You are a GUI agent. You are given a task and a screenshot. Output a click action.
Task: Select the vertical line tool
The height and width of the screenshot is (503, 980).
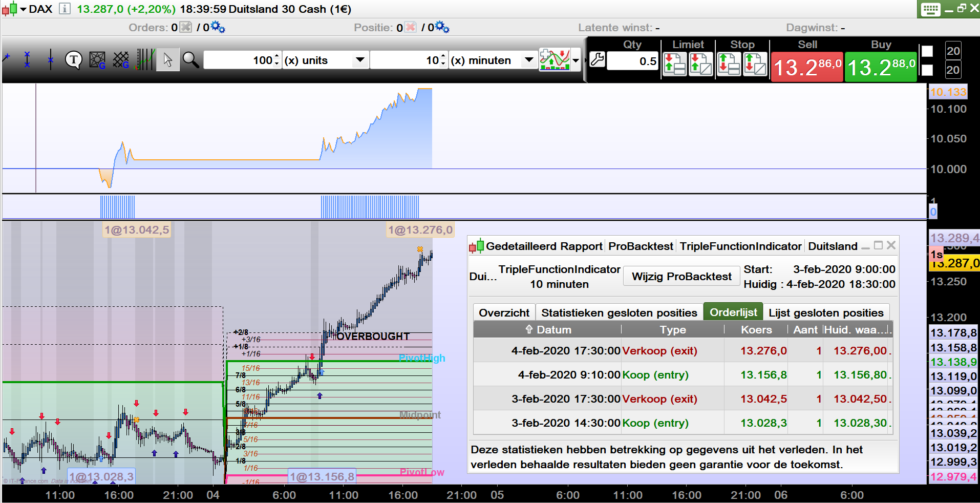pos(50,60)
